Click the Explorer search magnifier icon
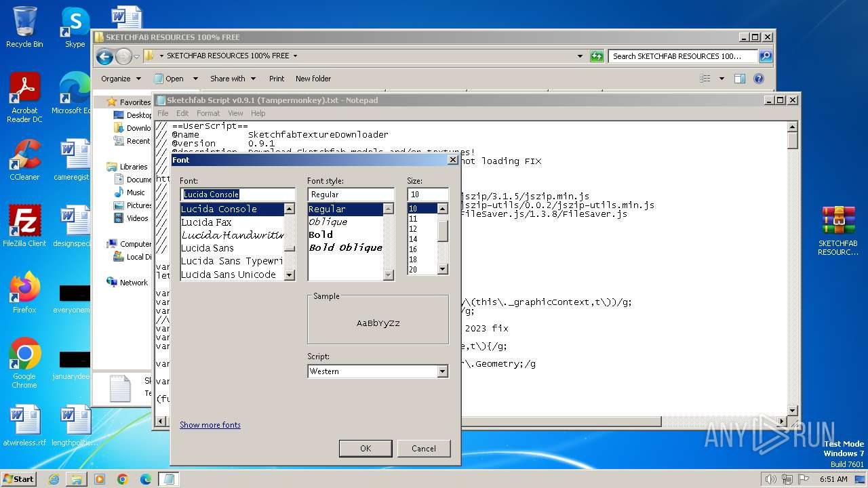Image resolution: width=868 pixels, height=488 pixels. 765,56
